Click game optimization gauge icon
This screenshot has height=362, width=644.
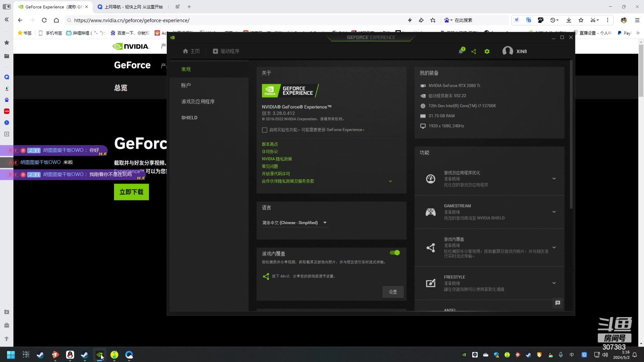click(431, 179)
